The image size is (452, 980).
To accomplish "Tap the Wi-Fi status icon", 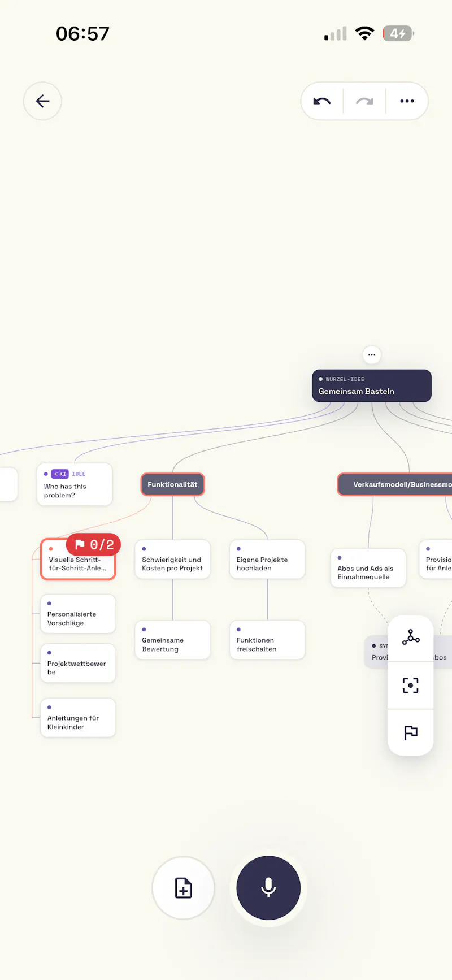I will click(365, 33).
